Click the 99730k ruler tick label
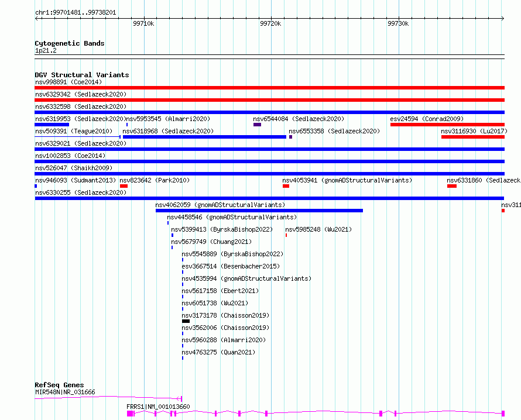 [398, 23]
